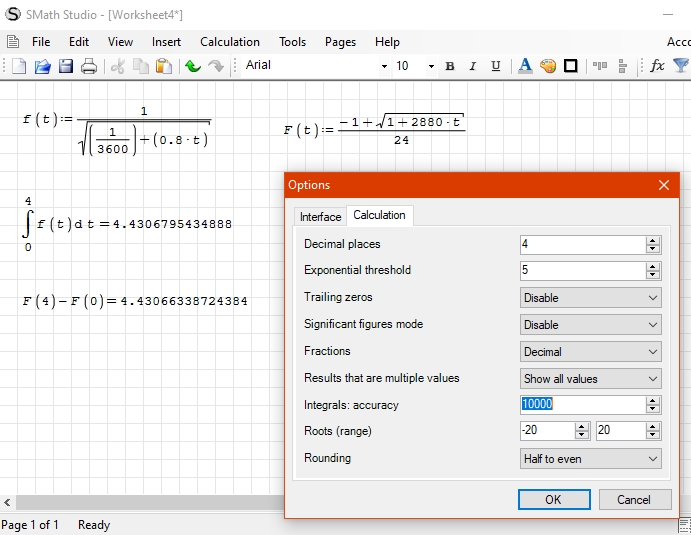Switch to the Interface tab
This screenshot has width=691, height=535.
coord(320,216)
